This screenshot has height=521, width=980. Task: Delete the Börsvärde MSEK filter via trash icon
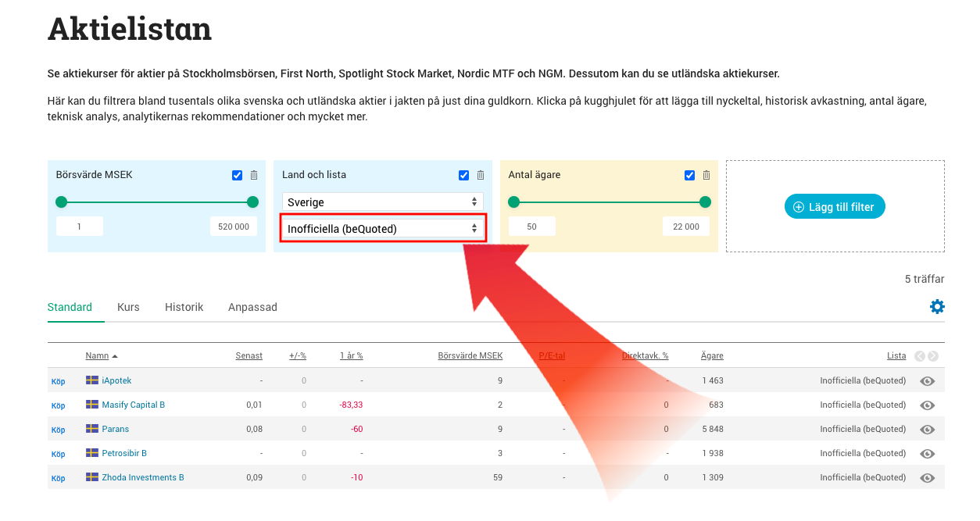click(x=255, y=176)
